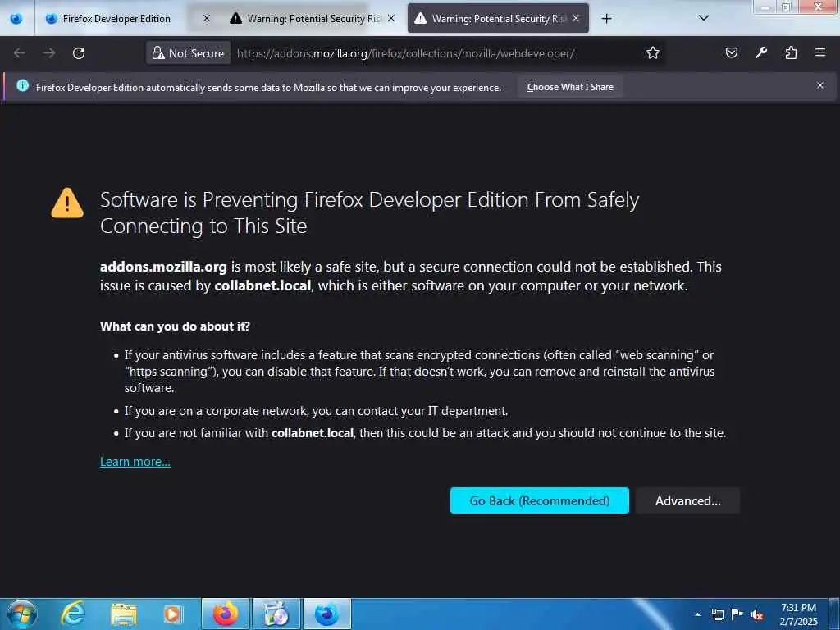Click the forward navigation arrow

click(x=49, y=53)
